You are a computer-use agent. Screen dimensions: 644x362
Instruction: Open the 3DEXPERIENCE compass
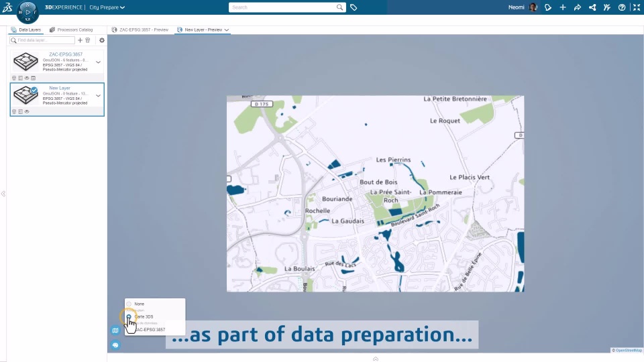click(28, 12)
